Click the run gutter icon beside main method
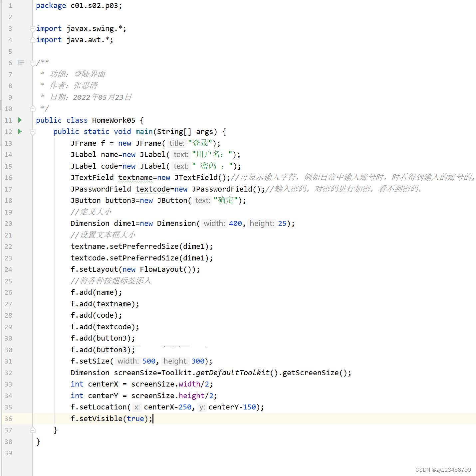476x476 pixels. click(20, 132)
